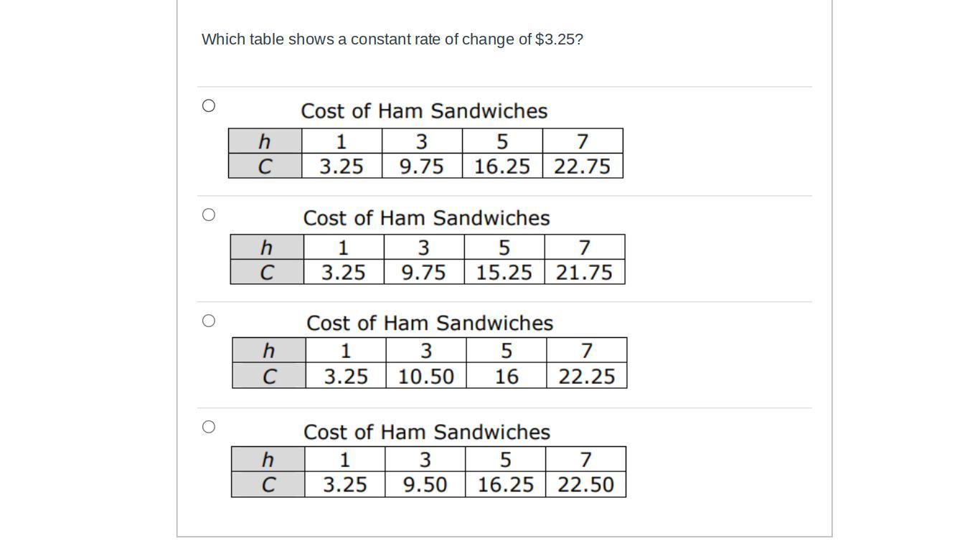Click the 22.75 cell in the first table
This screenshot has width=980, height=551.
click(583, 166)
